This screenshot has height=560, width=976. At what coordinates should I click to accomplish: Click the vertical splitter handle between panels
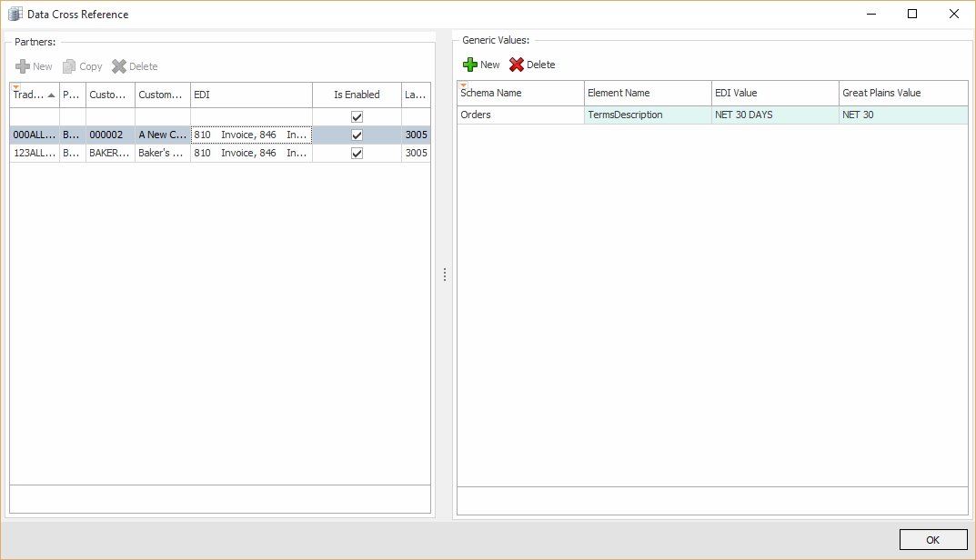pos(444,275)
